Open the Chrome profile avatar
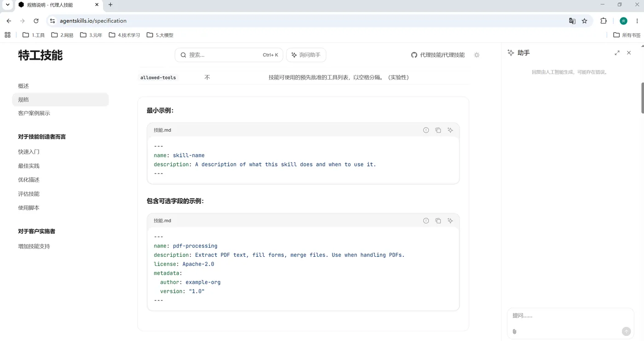The image size is (644, 341). pos(624,21)
